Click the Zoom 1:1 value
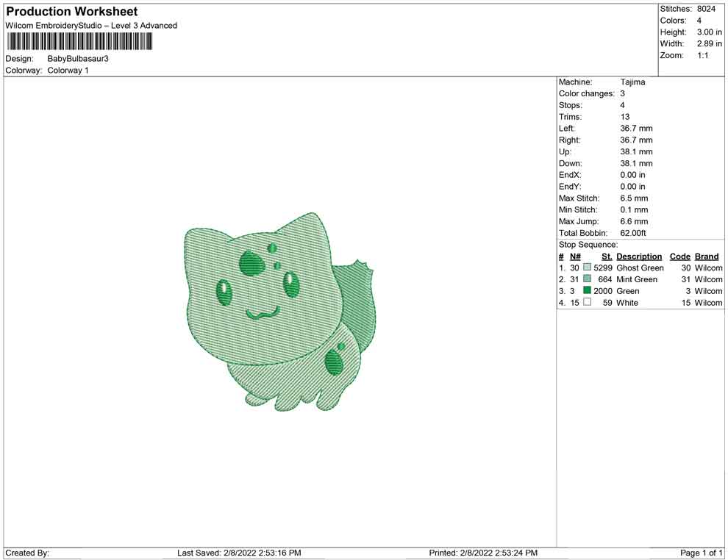The width and height of the screenshot is (728, 560). coord(702,56)
